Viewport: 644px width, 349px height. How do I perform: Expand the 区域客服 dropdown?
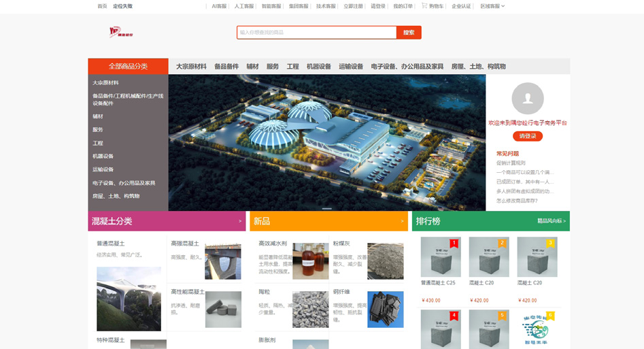point(492,6)
